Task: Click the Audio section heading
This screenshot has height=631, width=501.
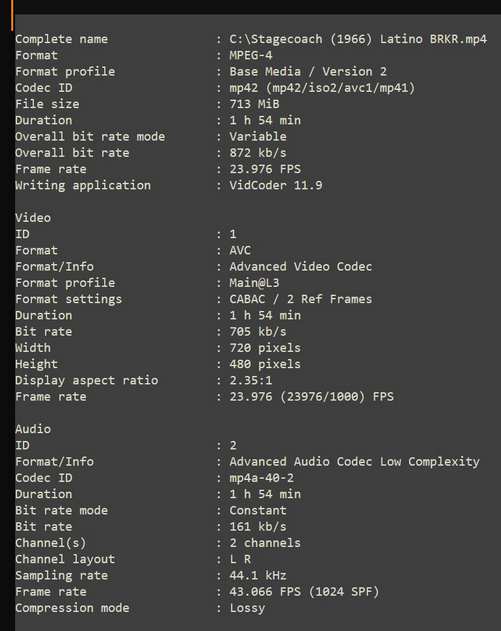Action: point(33,429)
